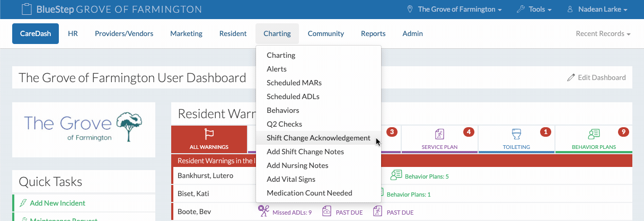Image resolution: width=644 pixels, height=221 pixels.
Task: Select Add Vital Signs menu entry
Action: 290,179
